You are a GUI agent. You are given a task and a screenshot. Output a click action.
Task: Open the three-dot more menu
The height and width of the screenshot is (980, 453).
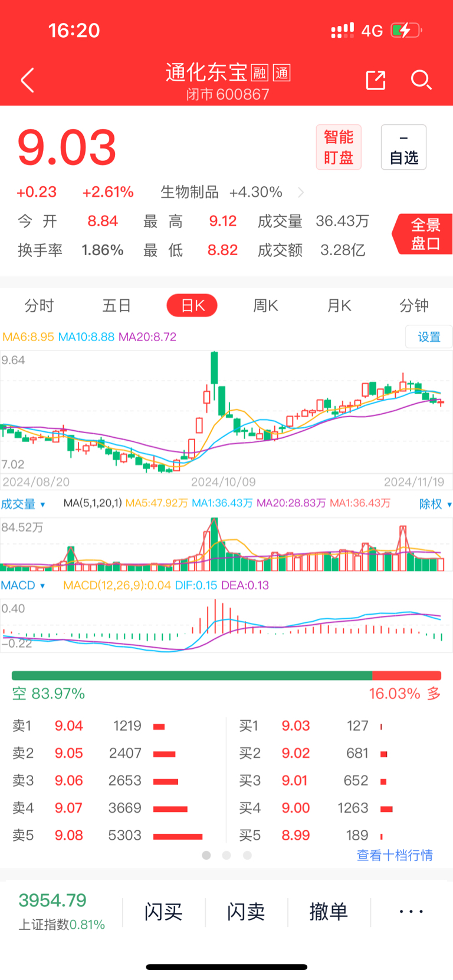point(411,912)
